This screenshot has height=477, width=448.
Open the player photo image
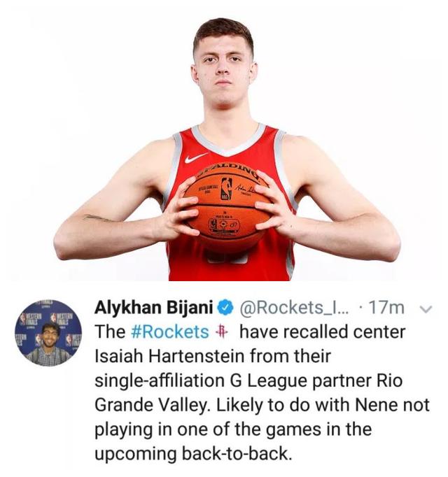pos(225,143)
